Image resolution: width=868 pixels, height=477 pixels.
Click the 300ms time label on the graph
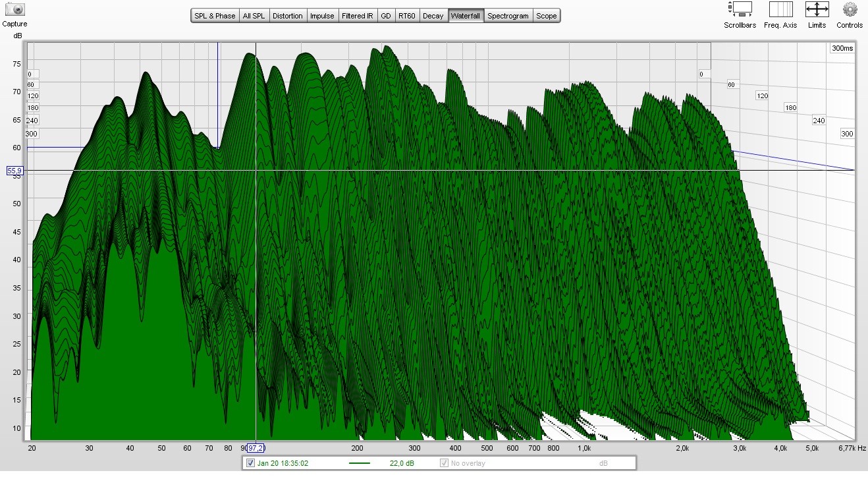click(841, 49)
